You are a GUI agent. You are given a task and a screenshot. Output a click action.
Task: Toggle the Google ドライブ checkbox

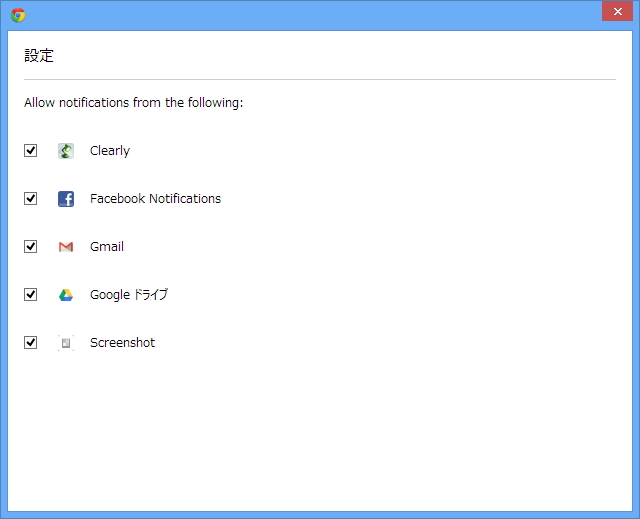pyautogui.click(x=31, y=295)
